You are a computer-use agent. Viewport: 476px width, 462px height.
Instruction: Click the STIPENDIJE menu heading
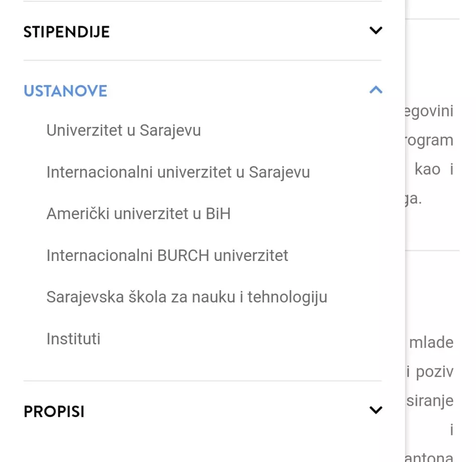66,32
